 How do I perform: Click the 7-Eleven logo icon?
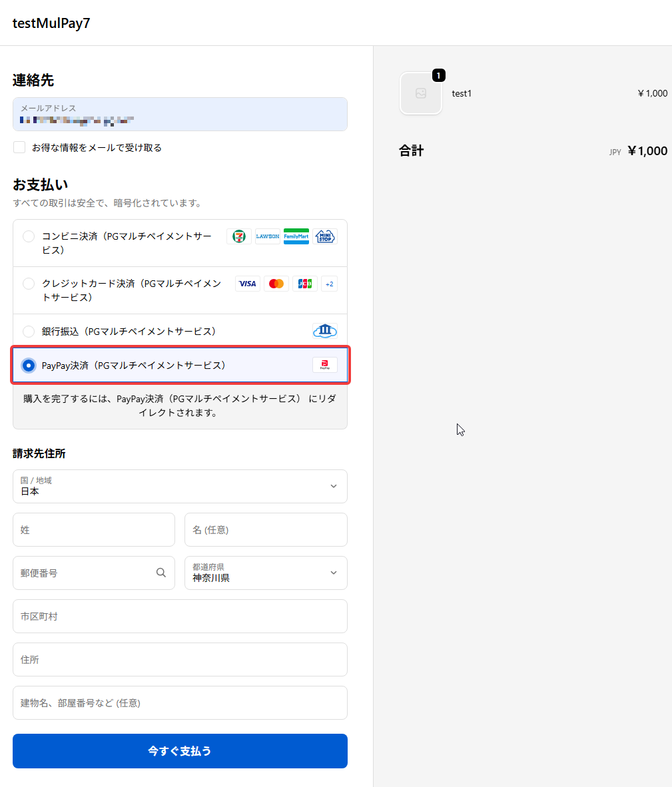pos(239,236)
